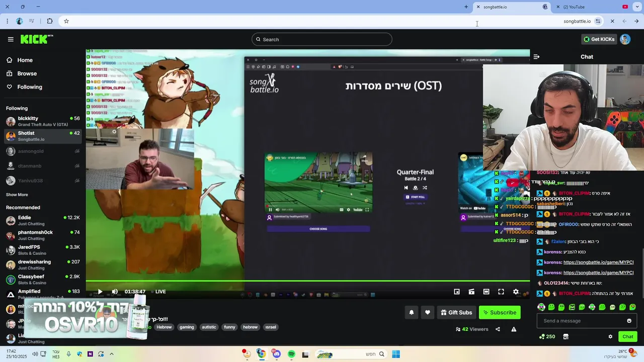This screenshot has height=362, width=644.
Task: Play the stream with the play button
Action: (x=100, y=292)
